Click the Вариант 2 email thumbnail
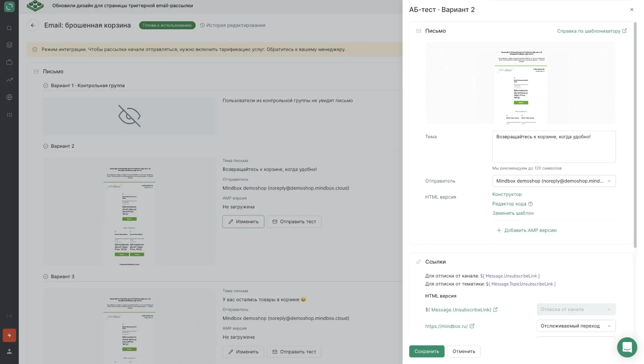The image size is (644, 364). [129, 212]
